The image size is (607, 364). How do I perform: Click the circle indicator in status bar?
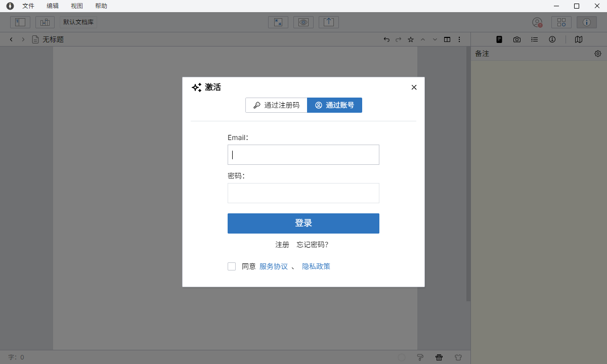(402, 357)
